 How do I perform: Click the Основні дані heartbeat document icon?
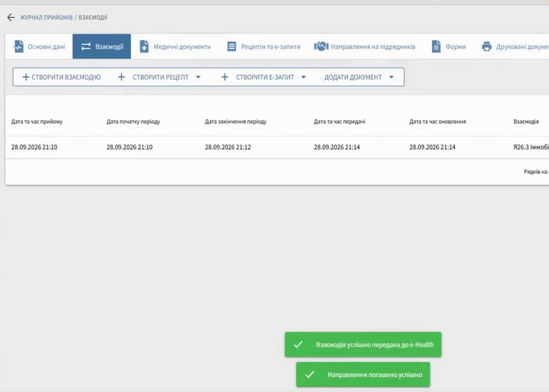(x=19, y=46)
